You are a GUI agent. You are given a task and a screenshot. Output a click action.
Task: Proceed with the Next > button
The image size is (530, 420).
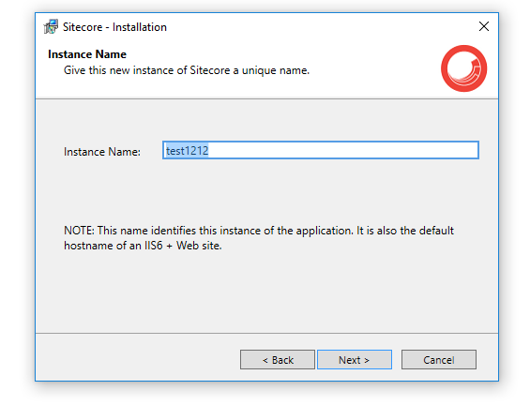355,359
